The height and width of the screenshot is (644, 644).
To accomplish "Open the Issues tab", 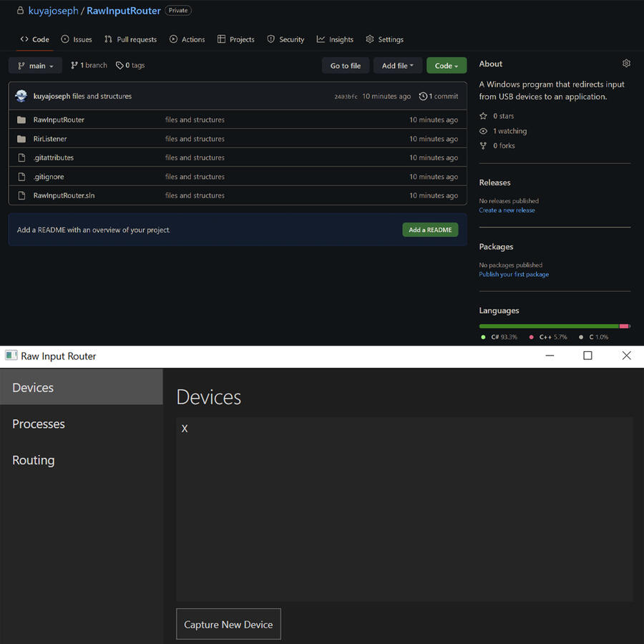I will [x=77, y=39].
